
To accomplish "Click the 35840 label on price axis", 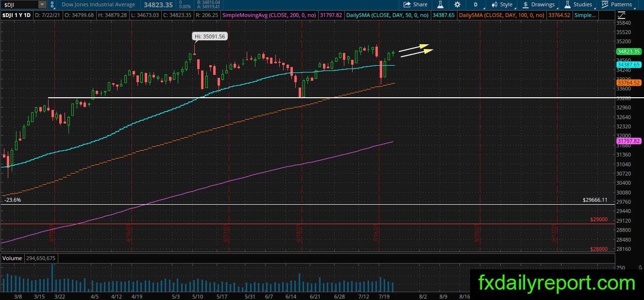I will point(625,23).
